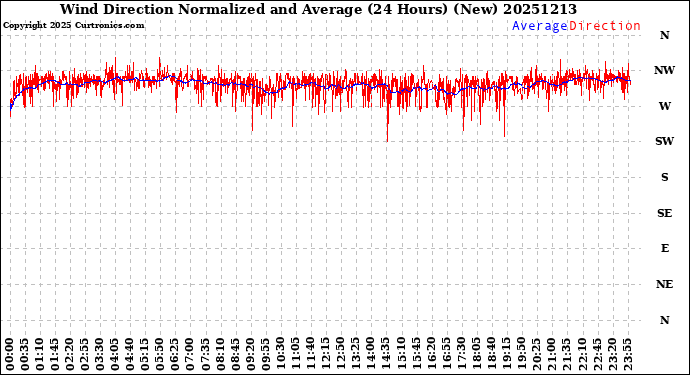
Task: Click the '04:40' time label
Action: tap(129, 354)
